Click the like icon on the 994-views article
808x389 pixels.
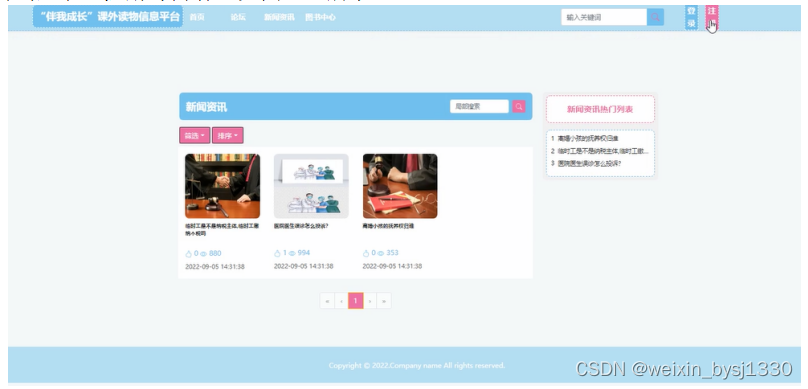pyautogui.click(x=277, y=253)
